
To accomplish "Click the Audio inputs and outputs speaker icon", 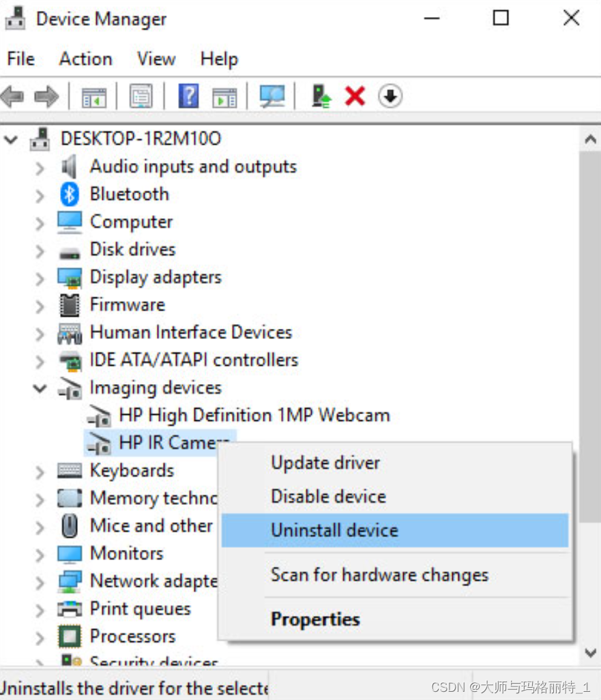I will click(69, 166).
